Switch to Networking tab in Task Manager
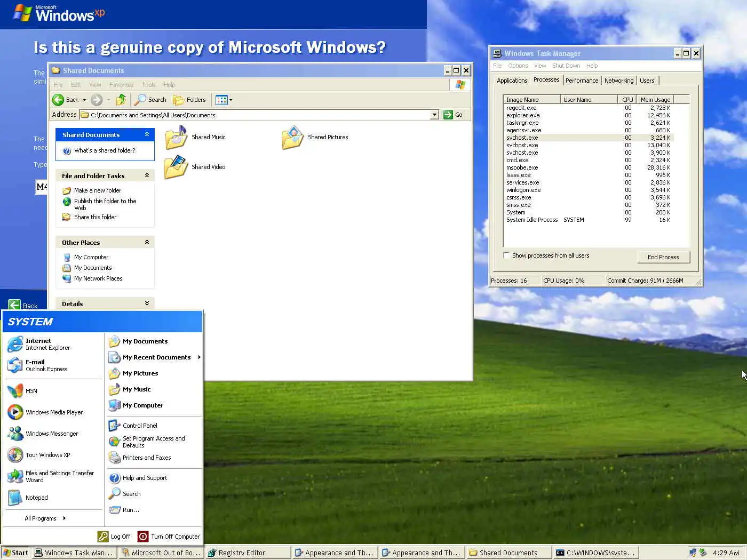Screen dimensions: 747x560 click(x=619, y=81)
